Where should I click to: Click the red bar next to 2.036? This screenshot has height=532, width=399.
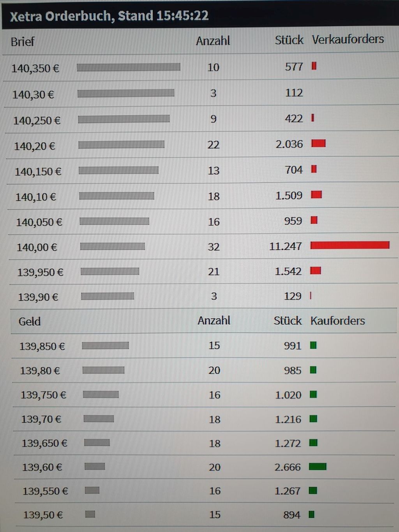(x=318, y=144)
